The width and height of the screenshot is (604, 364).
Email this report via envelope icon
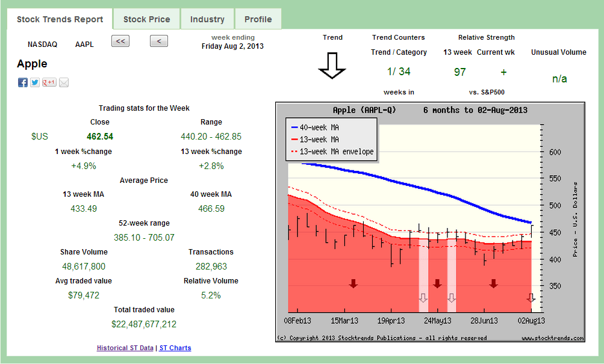(x=64, y=82)
